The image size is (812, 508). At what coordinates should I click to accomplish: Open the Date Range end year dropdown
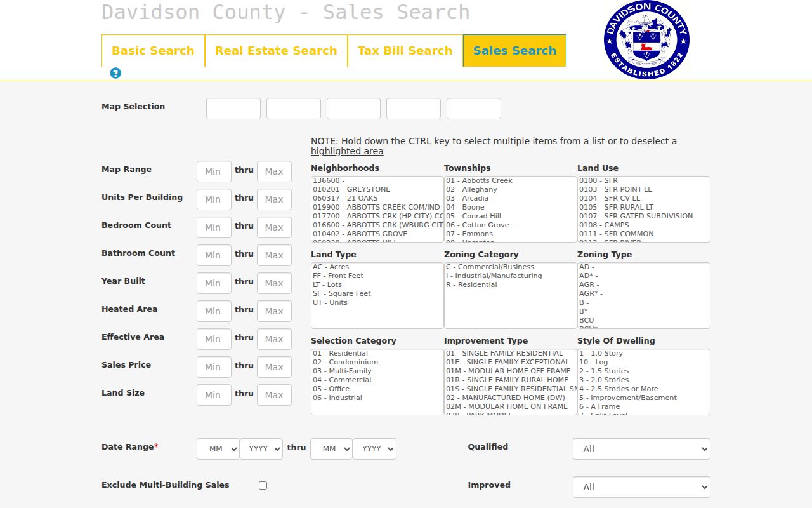(x=374, y=449)
